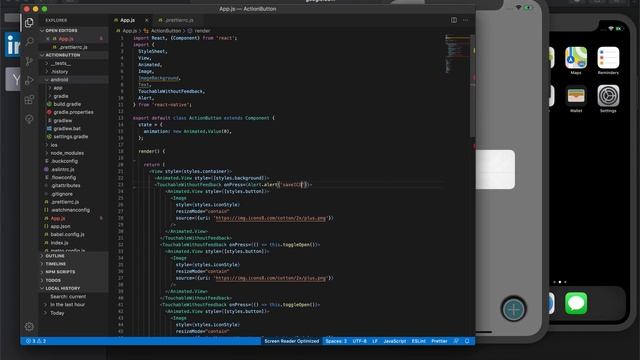Open the Search view in activity bar
The height and width of the screenshot is (360, 640).
point(29,42)
